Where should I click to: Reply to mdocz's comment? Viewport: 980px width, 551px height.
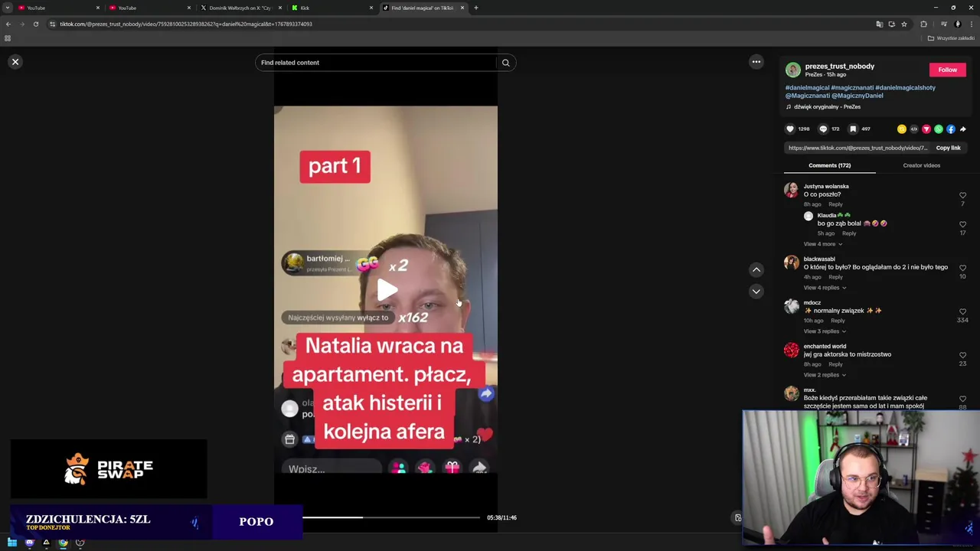tap(838, 321)
